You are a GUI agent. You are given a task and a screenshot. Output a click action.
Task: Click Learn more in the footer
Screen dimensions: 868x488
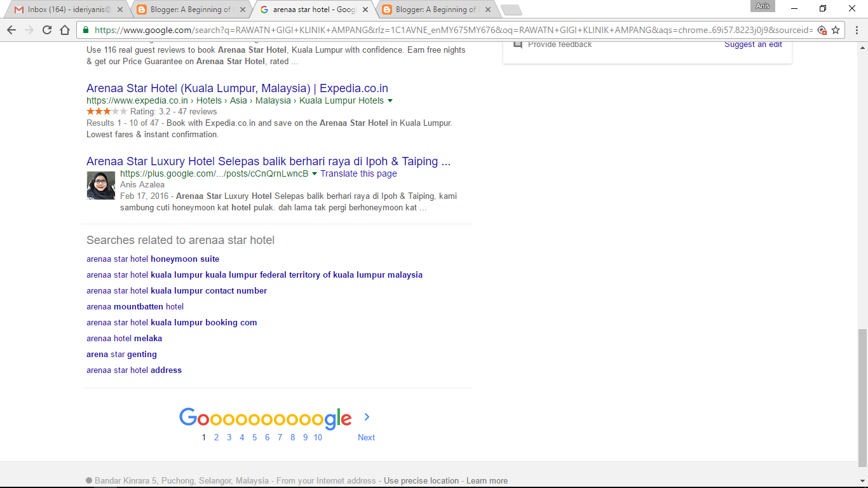coord(487,481)
